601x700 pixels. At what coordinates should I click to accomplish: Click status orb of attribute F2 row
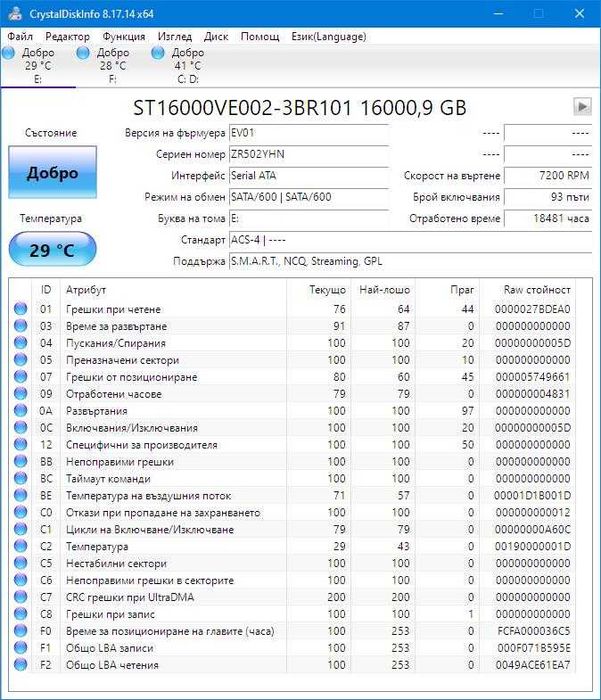point(21,665)
